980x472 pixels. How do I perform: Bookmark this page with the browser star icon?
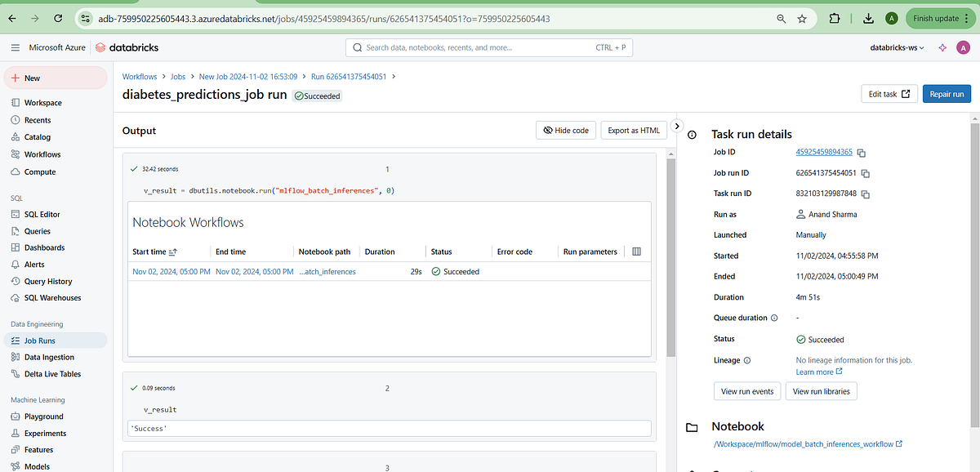[801, 17]
